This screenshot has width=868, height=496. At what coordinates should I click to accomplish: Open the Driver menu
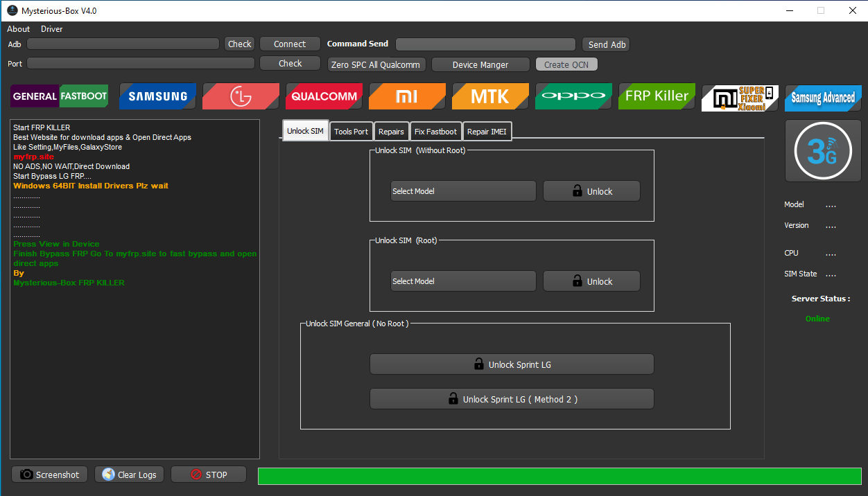click(x=51, y=29)
